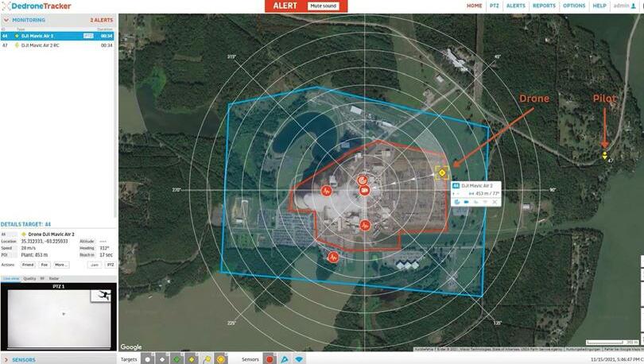Switch to the RF tab
This screenshot has height=364, width=644.
42,278
